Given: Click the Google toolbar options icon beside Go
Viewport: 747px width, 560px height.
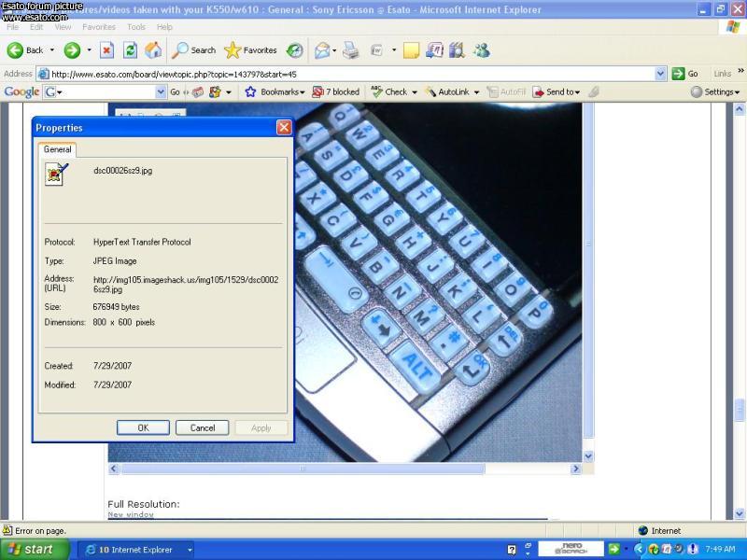Looking at the screenshot, I should click(216, 91).
